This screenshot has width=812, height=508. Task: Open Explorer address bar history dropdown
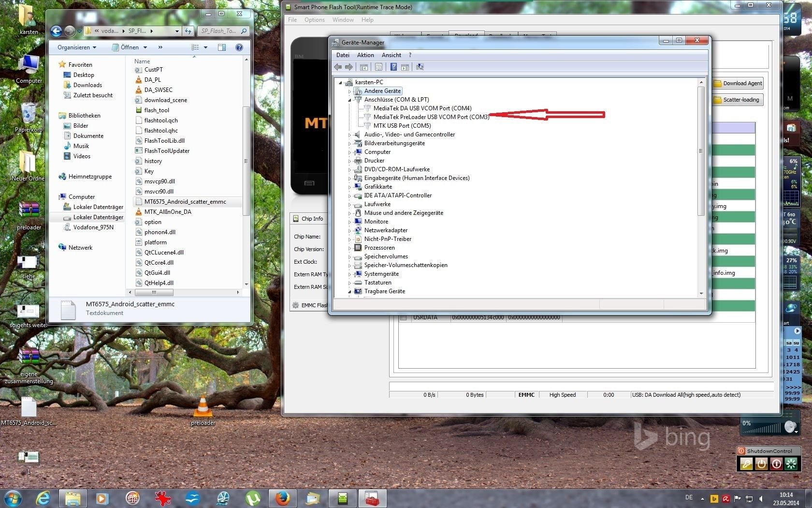tap(177, 31)
